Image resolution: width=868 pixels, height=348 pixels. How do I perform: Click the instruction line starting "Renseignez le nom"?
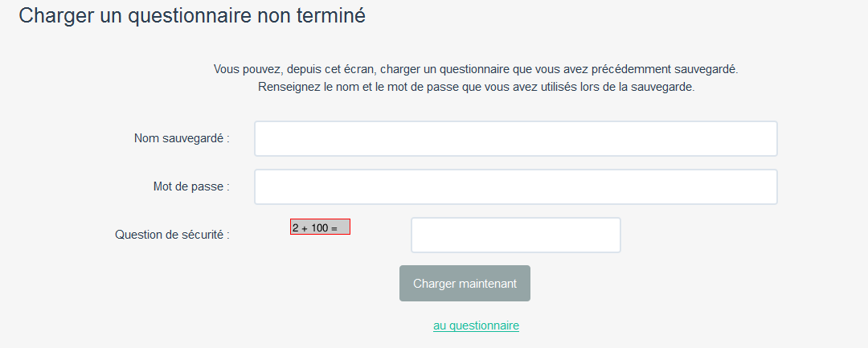click(x=476, y=87)
